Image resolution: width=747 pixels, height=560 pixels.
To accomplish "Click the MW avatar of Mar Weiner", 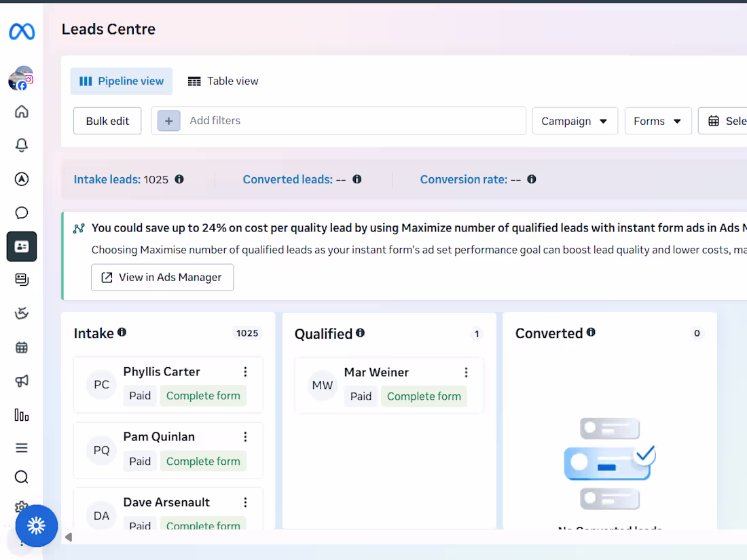I will pyautogui.click(x=323, y=386).
